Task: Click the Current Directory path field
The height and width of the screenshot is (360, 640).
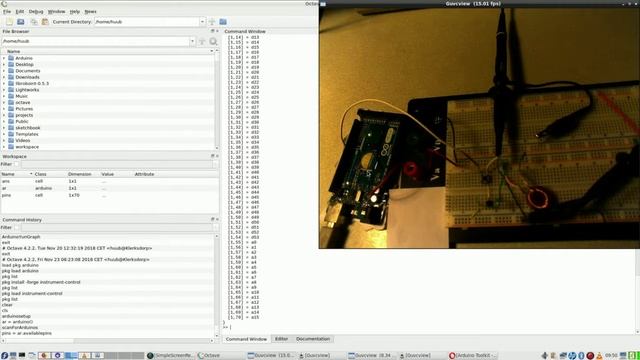Action: [x=147, y=22]
